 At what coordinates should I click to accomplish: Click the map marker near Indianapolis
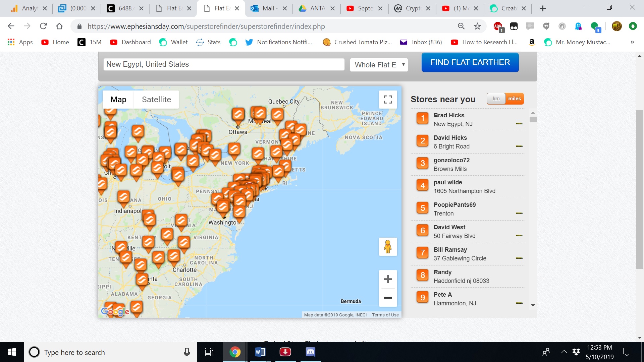tap(123, 198)
